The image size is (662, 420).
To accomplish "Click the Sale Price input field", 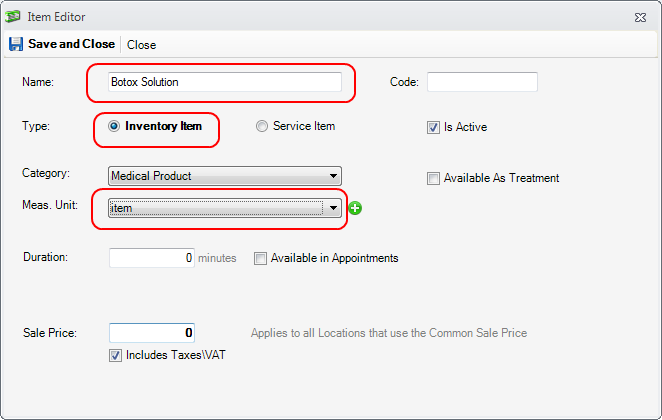I will tap(151, 332).
